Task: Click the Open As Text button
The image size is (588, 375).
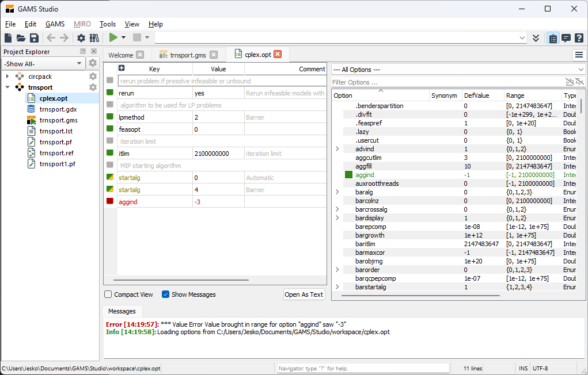Action: 304,294
